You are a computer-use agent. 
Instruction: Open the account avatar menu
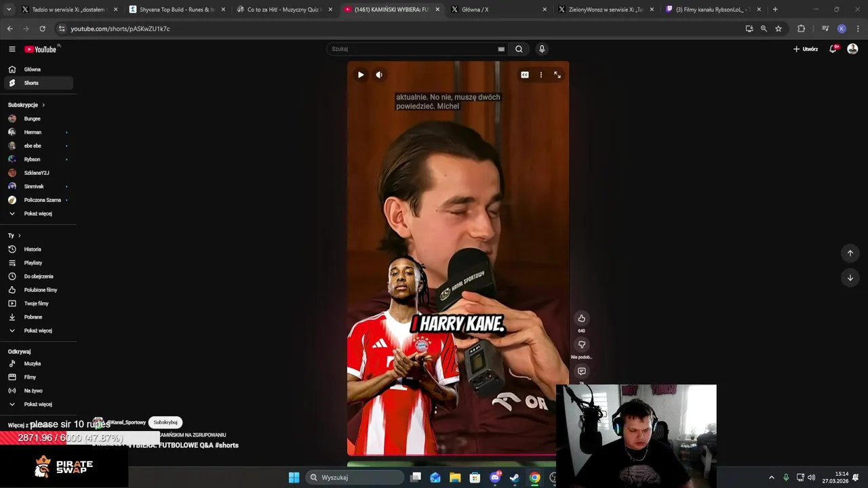[x=852, y=49]
